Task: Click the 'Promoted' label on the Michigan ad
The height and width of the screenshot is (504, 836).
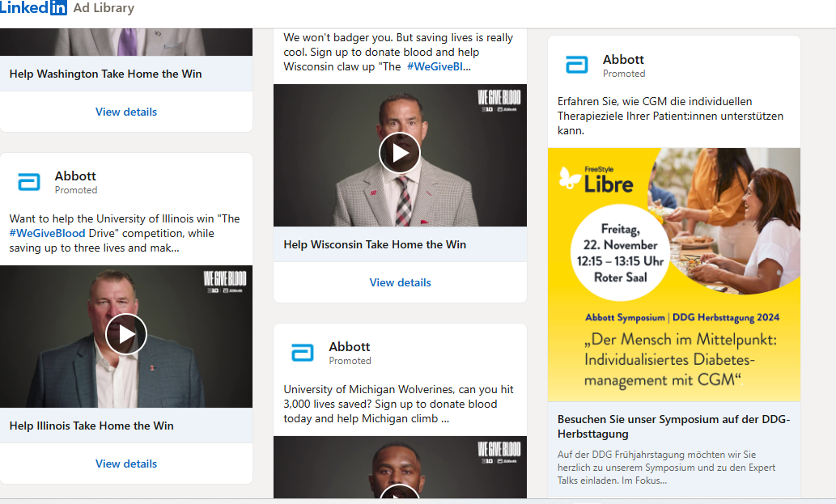Action: point(350,361)
